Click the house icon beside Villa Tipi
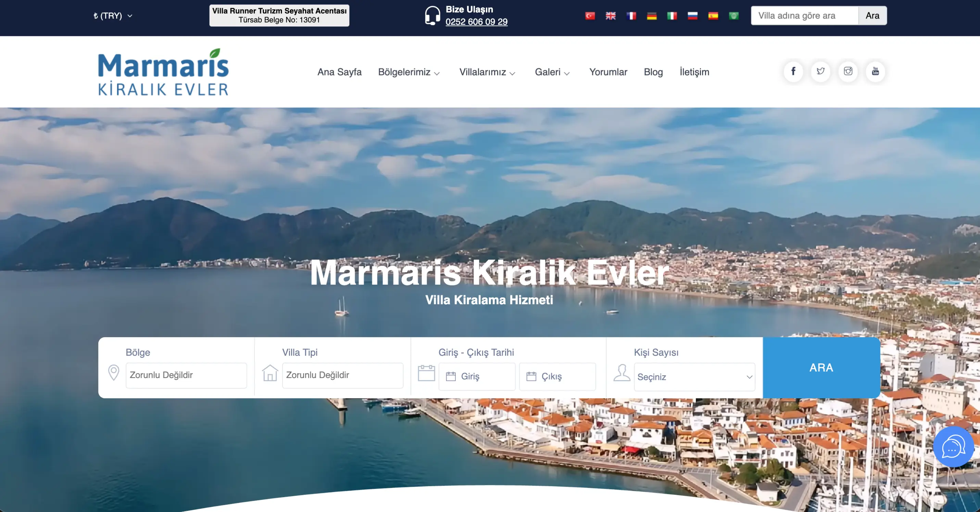Screen dimensions: 980x512 pos(270,373)
